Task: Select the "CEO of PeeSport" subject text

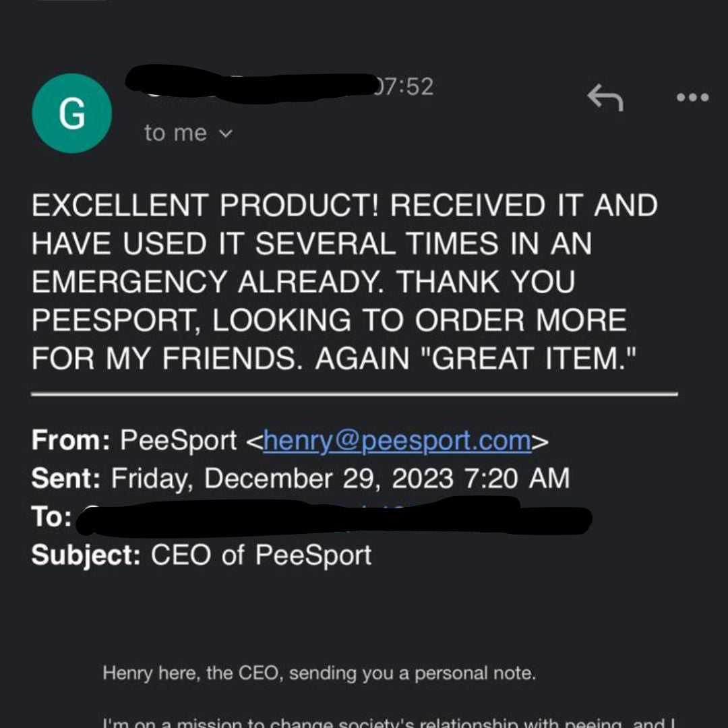Action: pos(261,555)
